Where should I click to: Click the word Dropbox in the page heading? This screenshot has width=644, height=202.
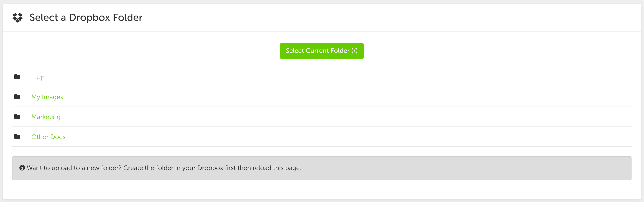[89, 18]
